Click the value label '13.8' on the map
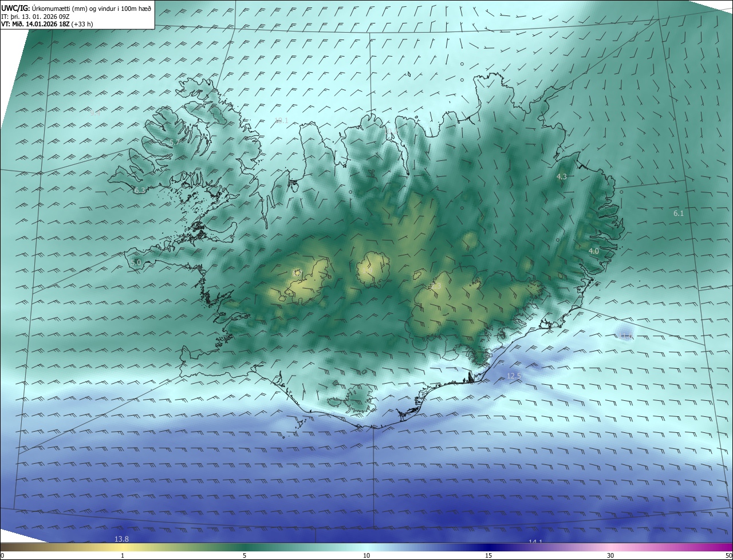 [121, 539]
